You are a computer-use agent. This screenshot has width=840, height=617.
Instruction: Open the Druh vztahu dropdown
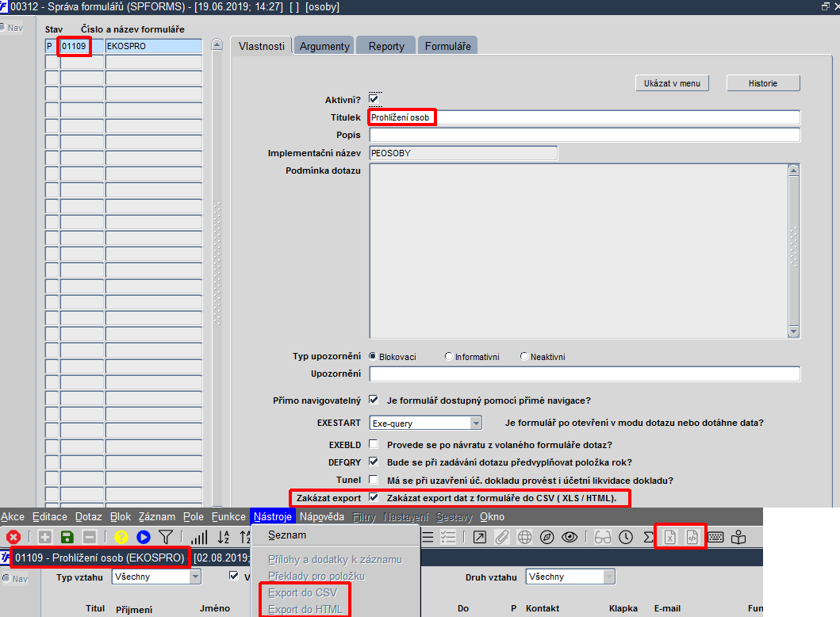(608, 577)
